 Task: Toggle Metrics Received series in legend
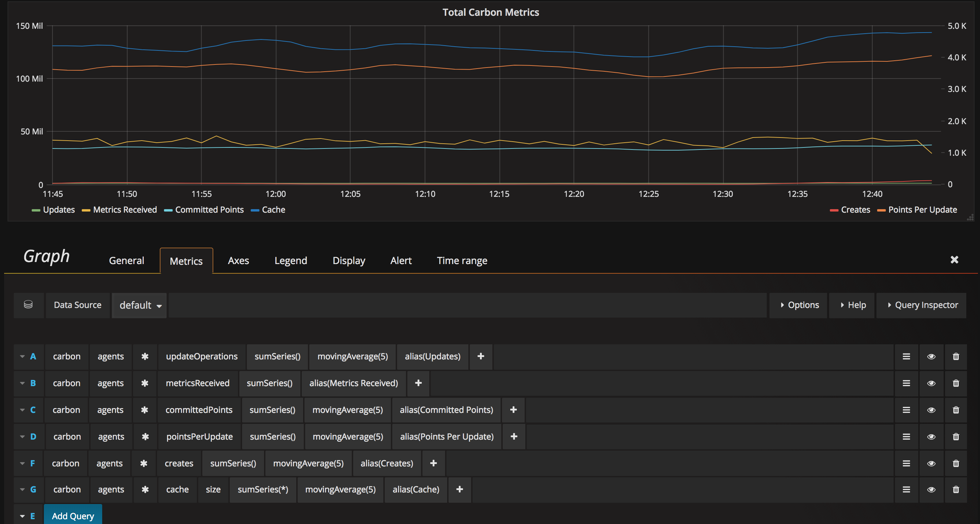(x=125, y=210)
